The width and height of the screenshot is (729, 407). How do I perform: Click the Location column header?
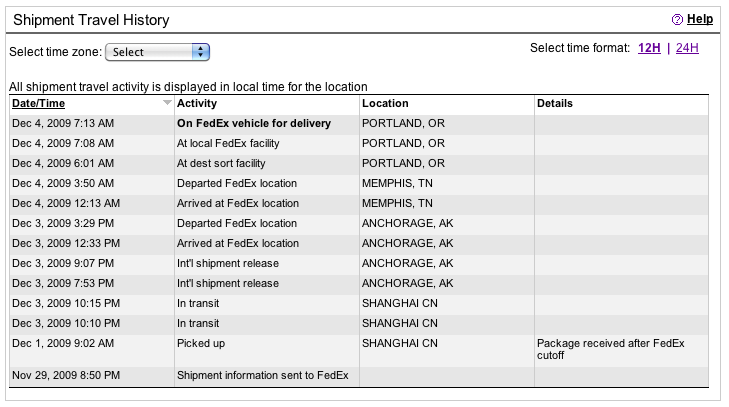pyautogui.click(x=385, y=103)
